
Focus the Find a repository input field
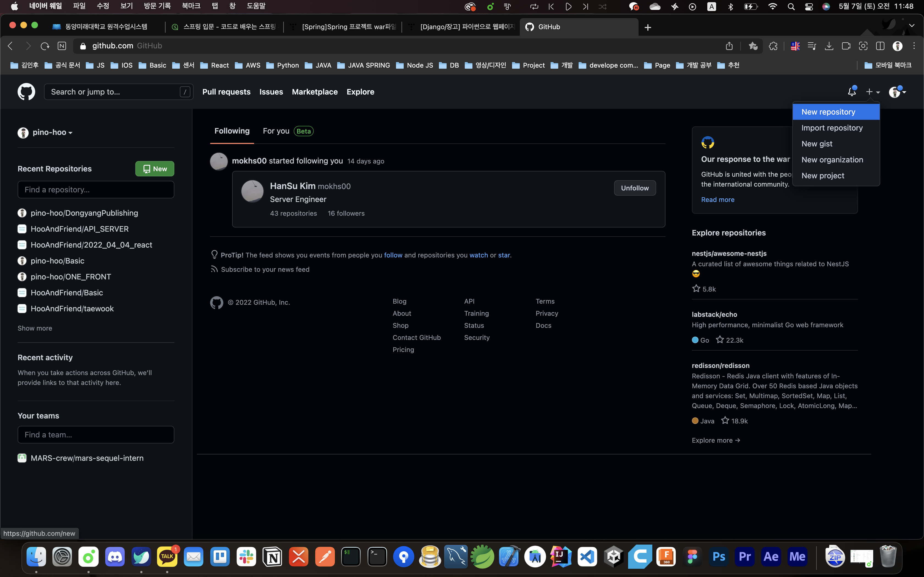coord(96,190)
